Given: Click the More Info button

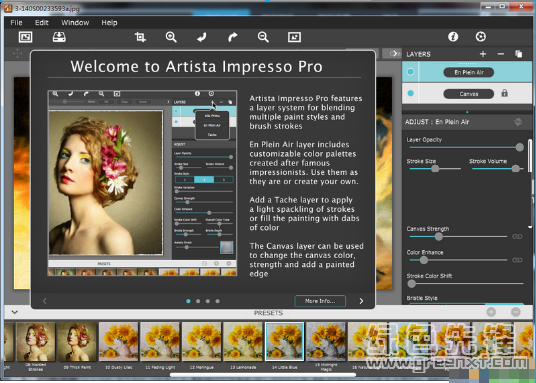Looking at the screenshot, I should tap(320, 301).
